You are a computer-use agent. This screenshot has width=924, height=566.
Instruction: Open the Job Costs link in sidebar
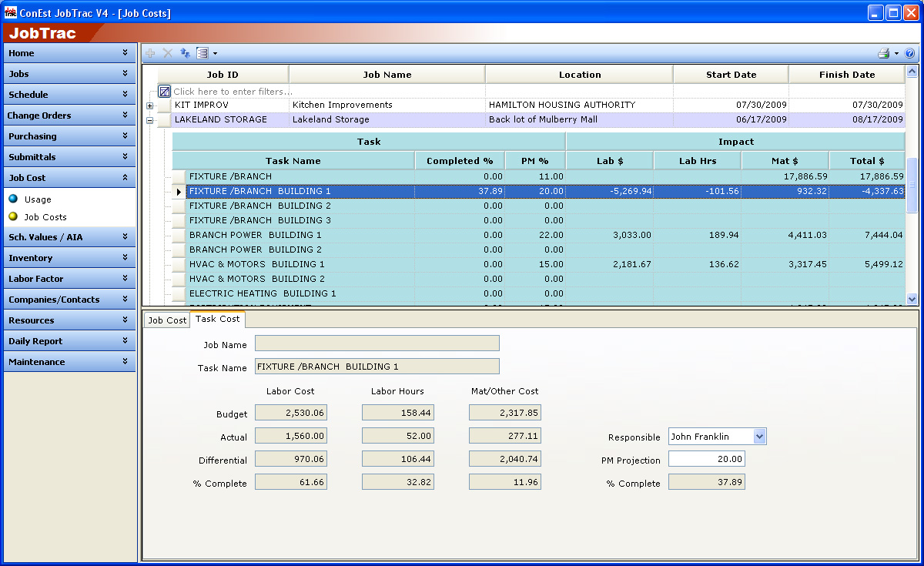45,217
